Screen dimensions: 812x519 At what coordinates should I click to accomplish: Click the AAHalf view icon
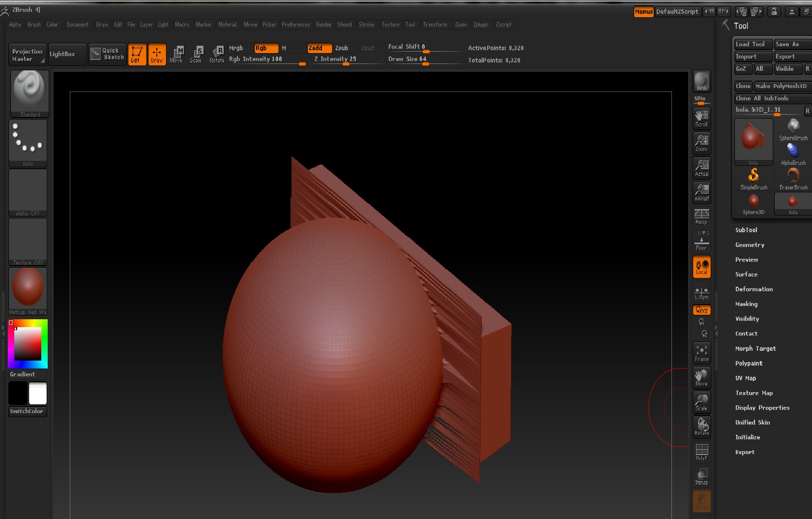pyautogui.click(x=701, y=192)
